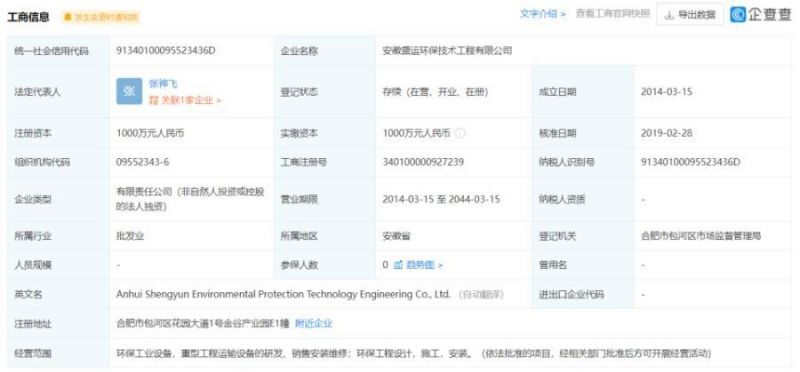The image size is (800, 372).
Task: Click the 组织机构代码 label cell
Action: click(58, 162)
